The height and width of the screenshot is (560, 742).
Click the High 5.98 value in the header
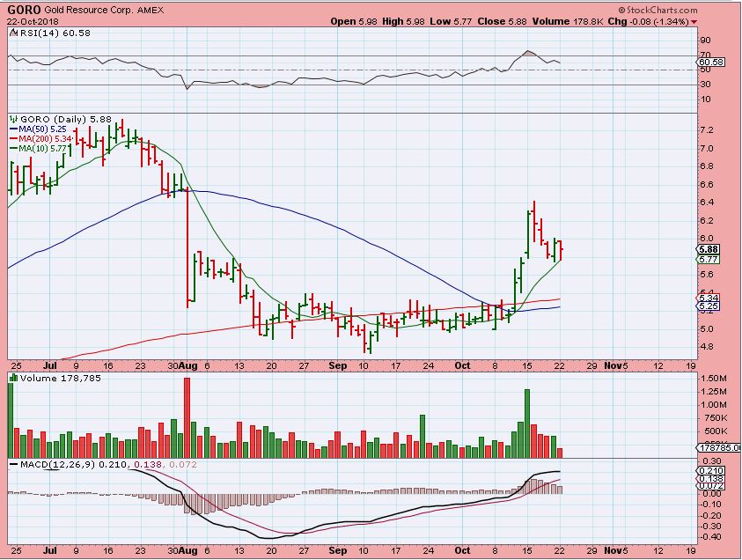[404, 21]
